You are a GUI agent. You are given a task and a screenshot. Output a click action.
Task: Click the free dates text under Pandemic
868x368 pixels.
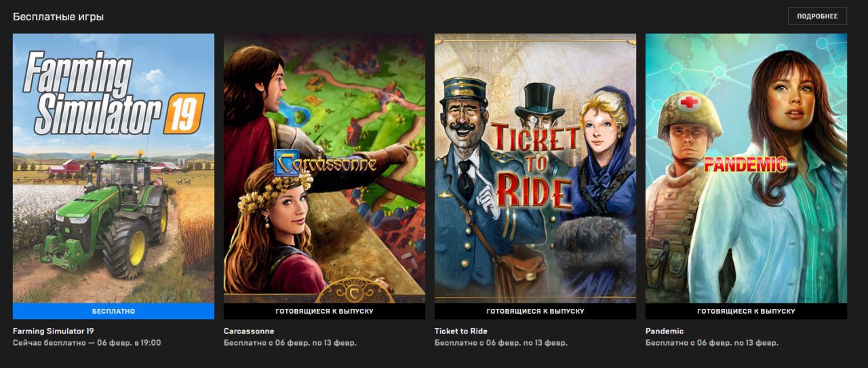click(712, 343)
